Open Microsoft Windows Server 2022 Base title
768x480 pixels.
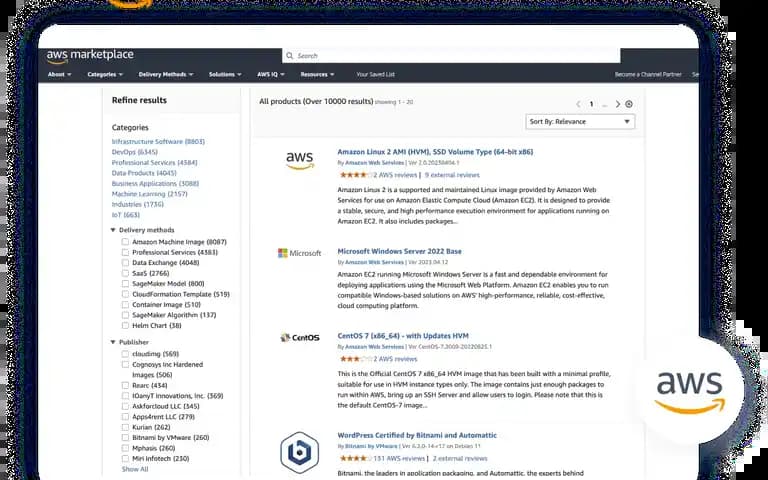point(399,251)
